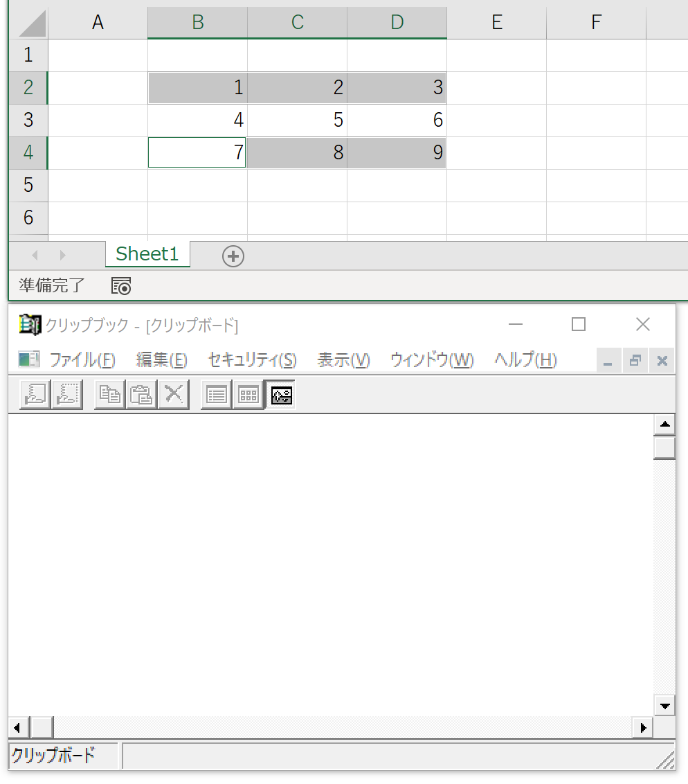Open the ウィンドウ(W) menu
688x784 pixels.
432,360
